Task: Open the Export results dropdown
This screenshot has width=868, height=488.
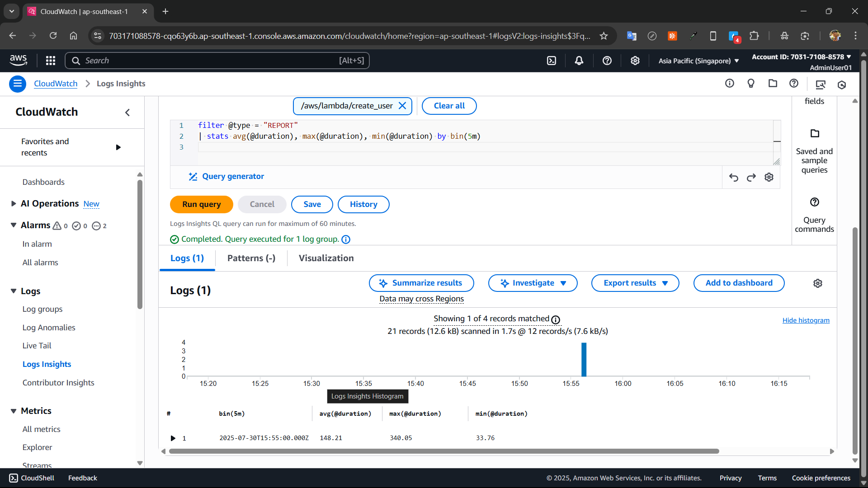Action: (x=635, y=283)
